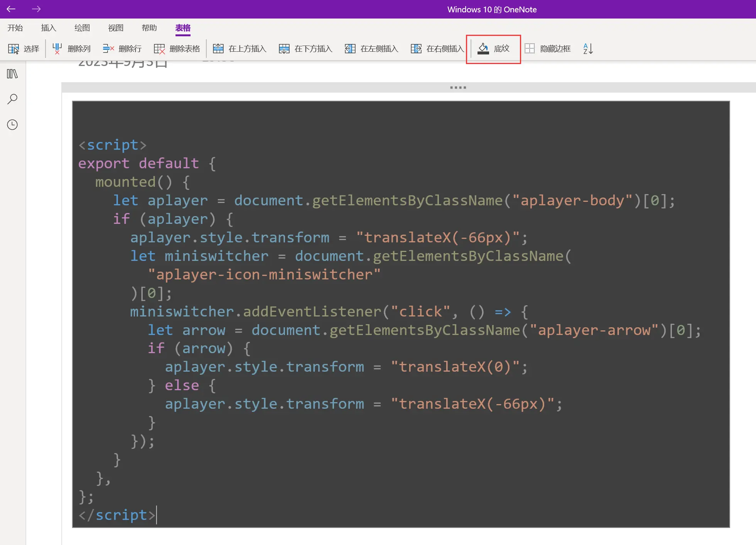Image resolution: width=756 pixels, height=545 pixels.
Task: Open the Shading (底纹) color picker
Action: 493,49
